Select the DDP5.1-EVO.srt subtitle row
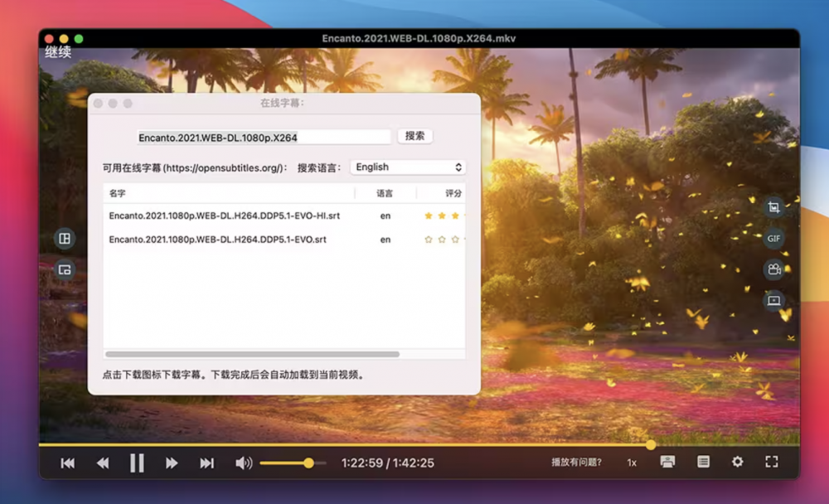829x504 pixels. click(x=284, y=240)
